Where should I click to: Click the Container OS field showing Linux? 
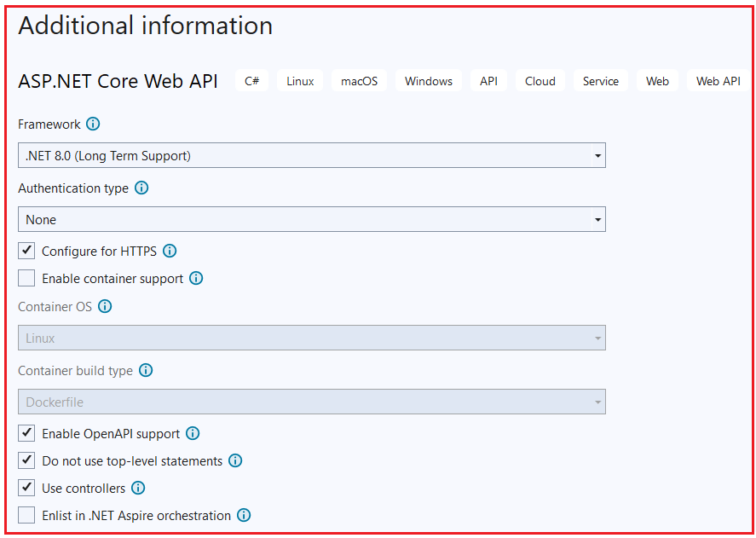pos(311,337)
